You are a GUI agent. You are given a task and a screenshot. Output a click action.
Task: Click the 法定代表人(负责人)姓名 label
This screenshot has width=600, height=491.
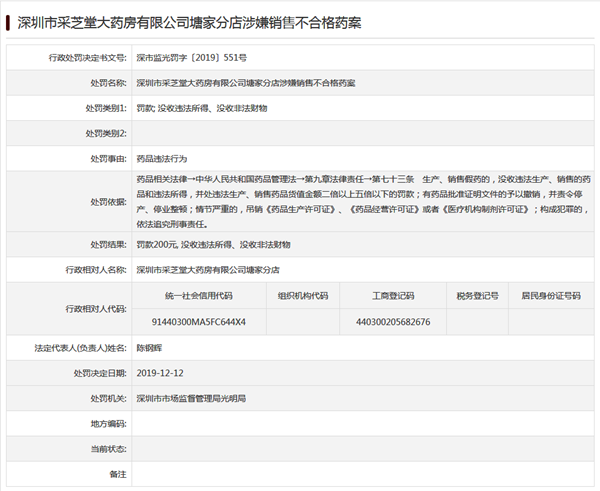[x=81, y=348]
